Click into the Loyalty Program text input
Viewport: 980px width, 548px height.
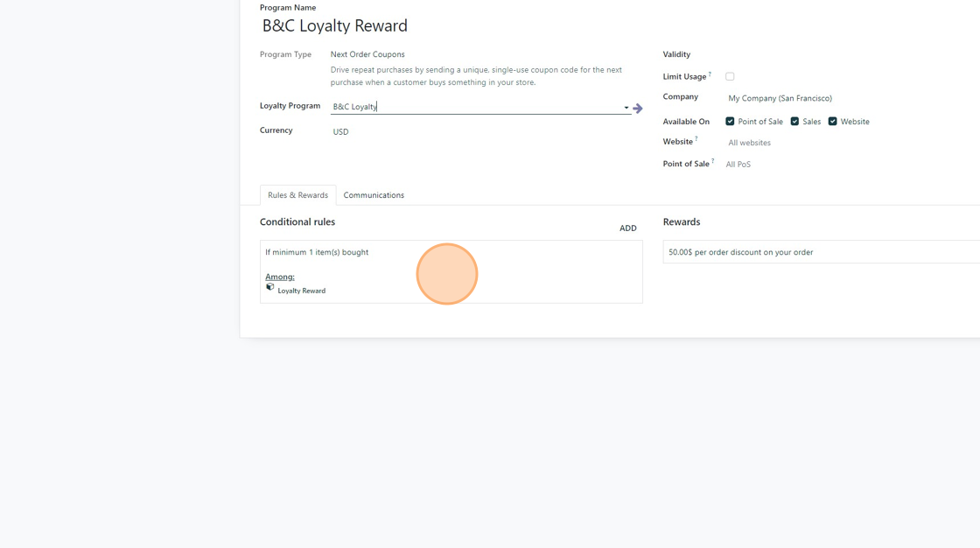472,107
